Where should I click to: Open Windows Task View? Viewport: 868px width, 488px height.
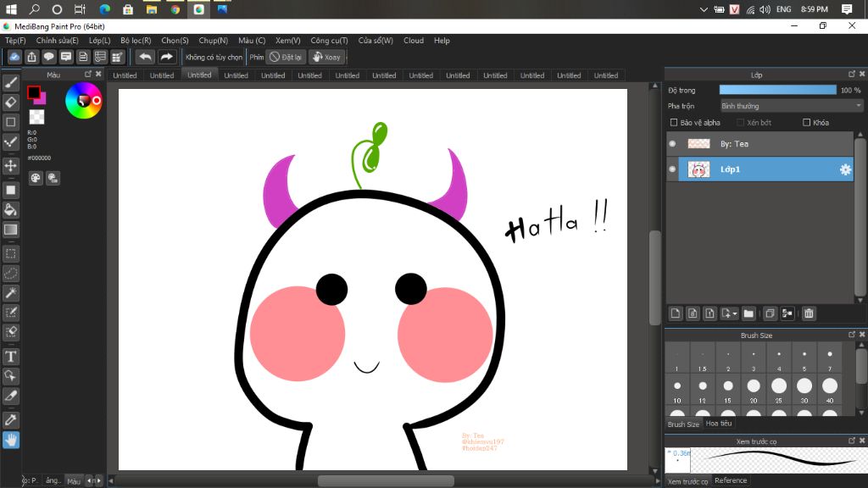[80, 9]
